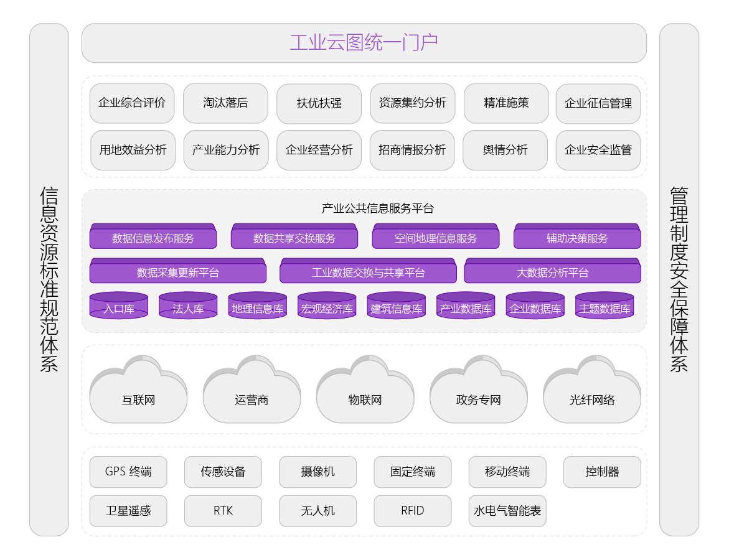Click the 互联网 cloud shape
Image resolution: width=729 pixels, height=560 pixels.
pos(138,390)
